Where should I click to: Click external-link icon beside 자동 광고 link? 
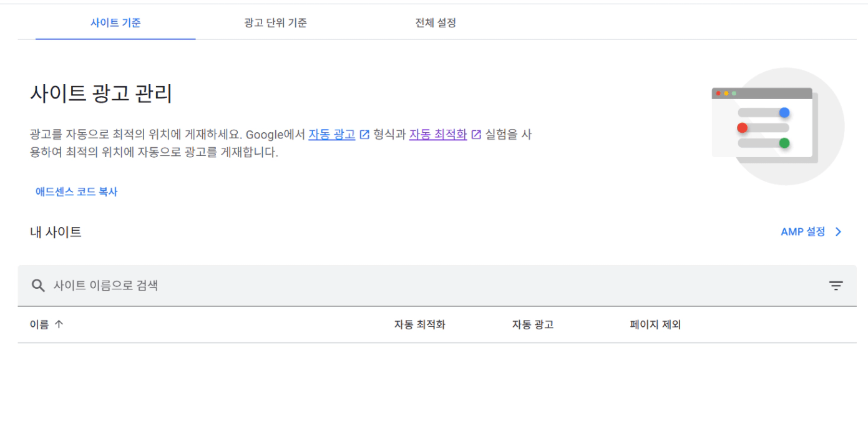[365, 134]
